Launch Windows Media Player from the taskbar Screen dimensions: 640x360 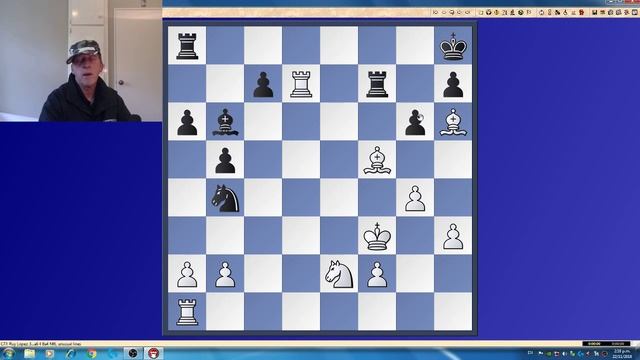[50, 353]
